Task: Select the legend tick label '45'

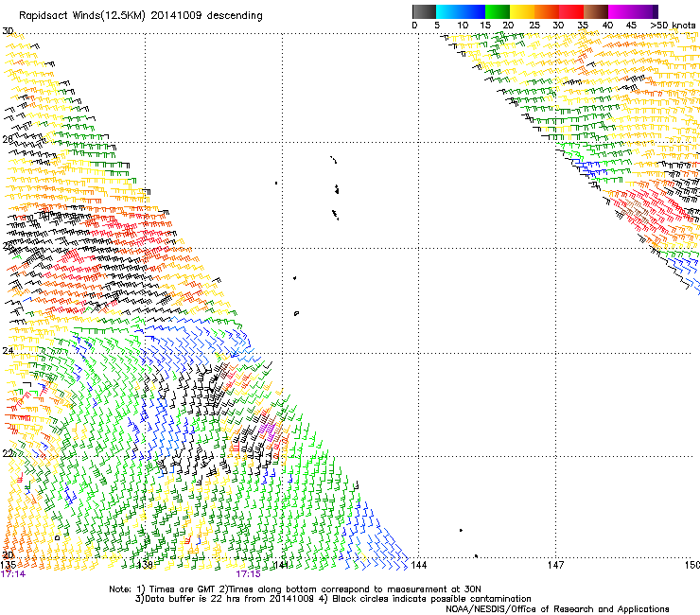Action: pos(631,26)
